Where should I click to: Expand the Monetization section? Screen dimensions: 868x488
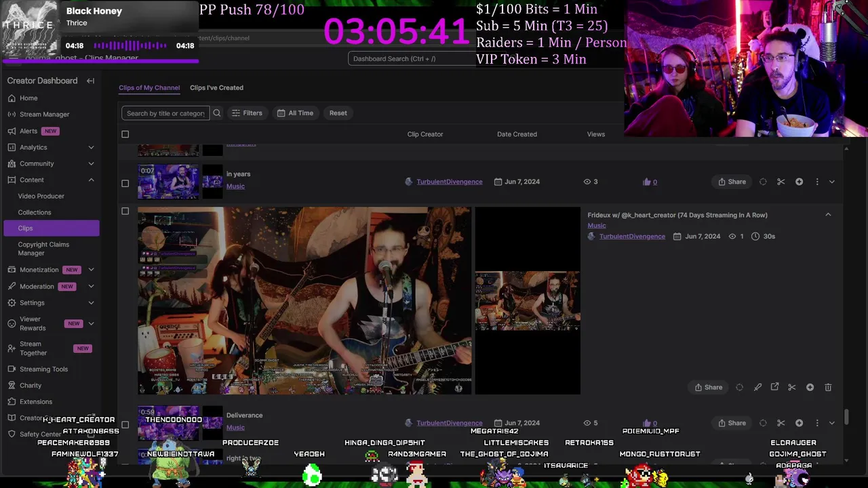(91, 270)
